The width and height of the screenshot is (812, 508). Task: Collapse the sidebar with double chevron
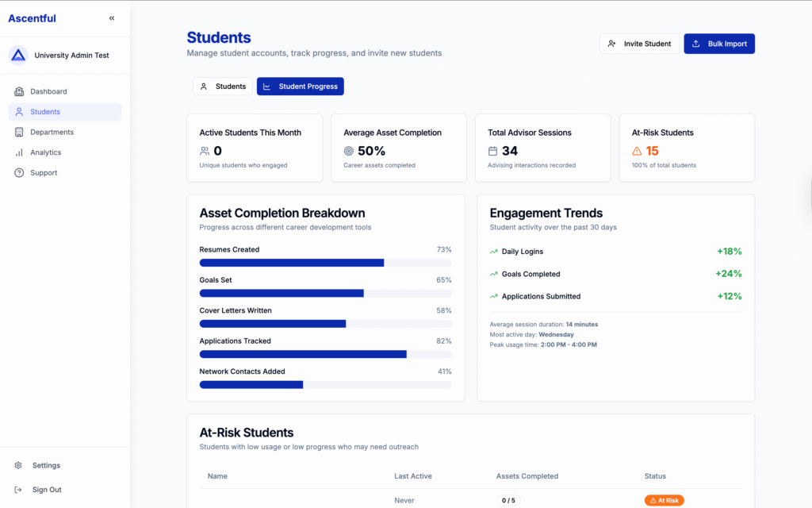112,18
